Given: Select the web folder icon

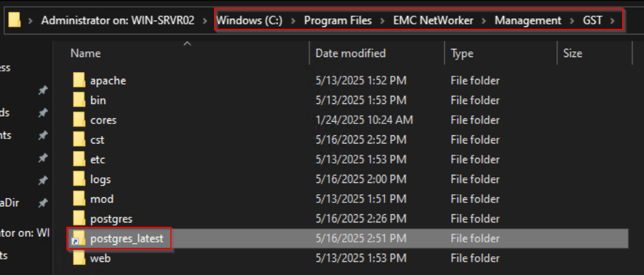Looking at the screenshot, I should tap(79, 257).
